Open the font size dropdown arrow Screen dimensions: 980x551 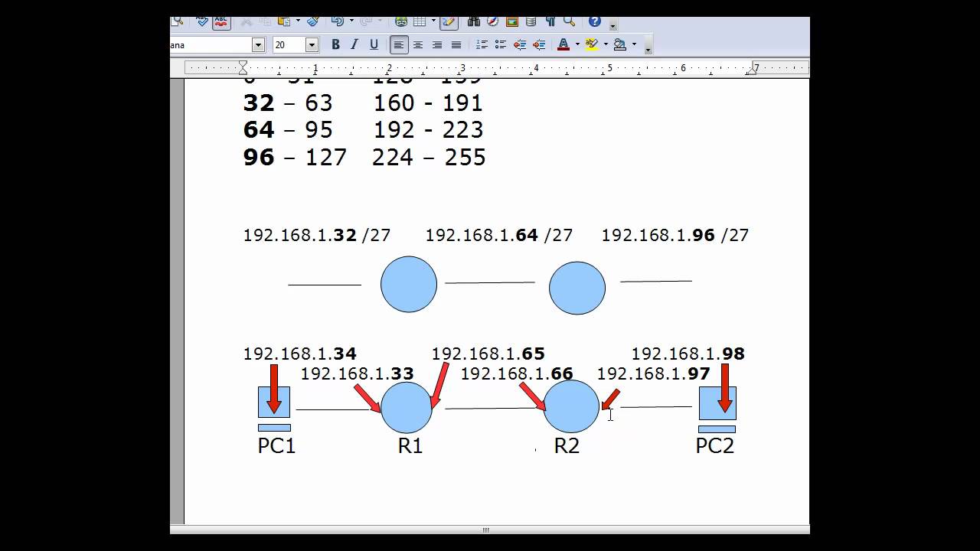[312, 45]
